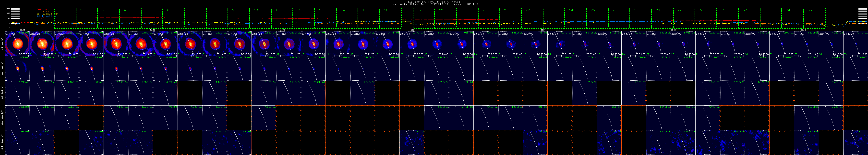Select time interval 21 on the lightcurve
This screenshot has height=155, width=868.
pyautogui.click(x=510, y=18)
